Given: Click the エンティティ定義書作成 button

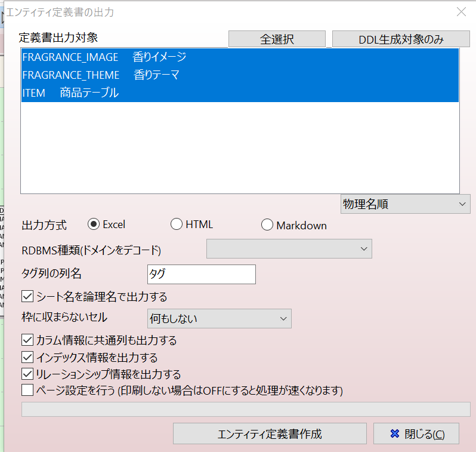Looking at the screenshot, I should [270, 433].
